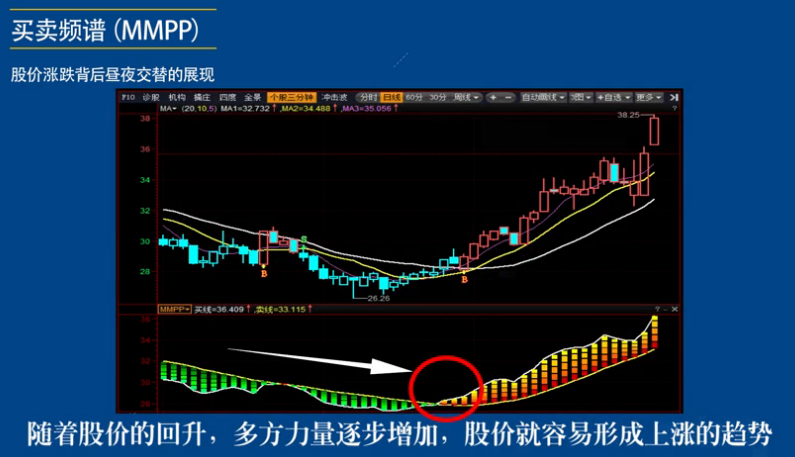
Task: Click the green S sell marker
Action: coord(304,239)
